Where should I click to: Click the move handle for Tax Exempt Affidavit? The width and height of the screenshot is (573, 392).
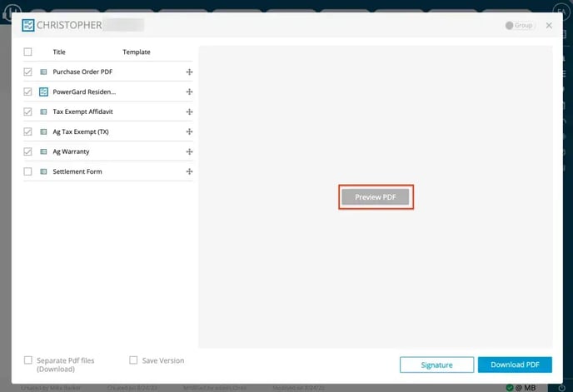[189, 112]
